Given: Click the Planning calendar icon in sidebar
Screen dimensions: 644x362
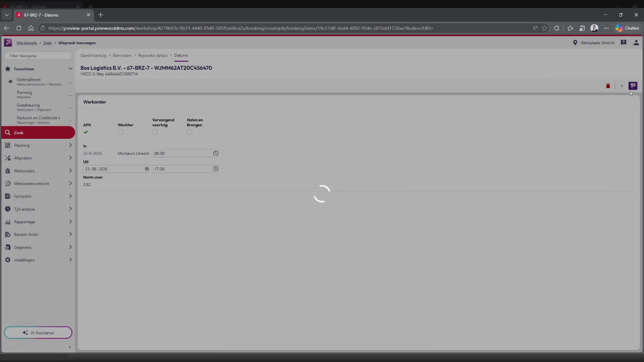Looking at the screenshot, I should 8,145.
